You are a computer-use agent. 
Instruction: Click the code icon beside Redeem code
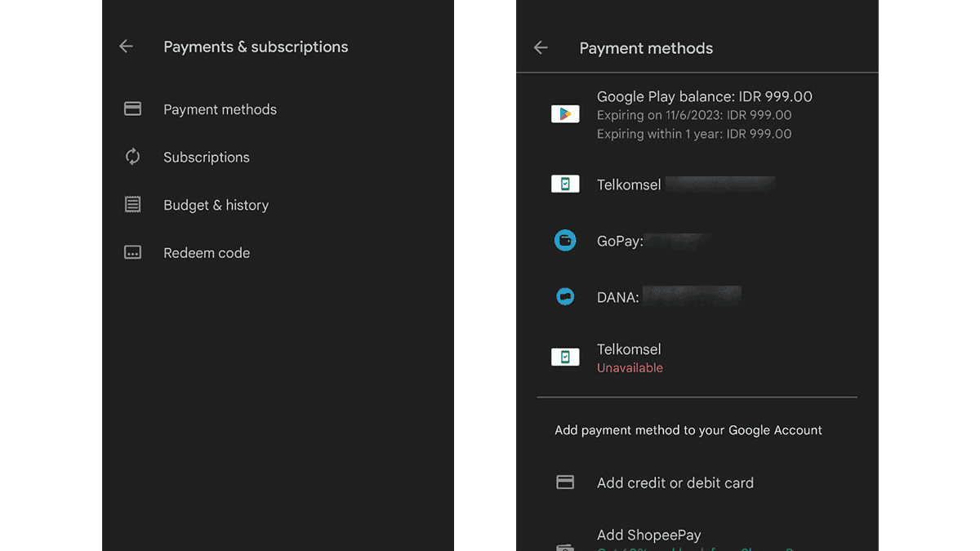(x=132, y=253)
